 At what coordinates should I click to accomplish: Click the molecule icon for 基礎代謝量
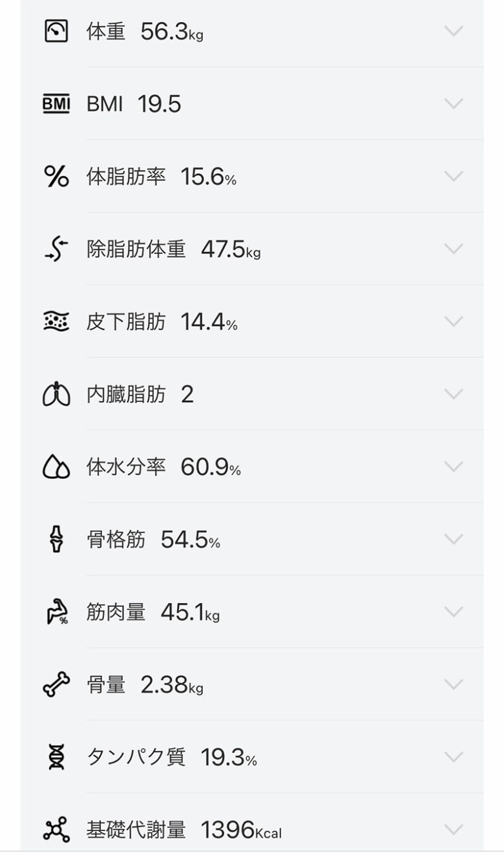coord(56,829)
